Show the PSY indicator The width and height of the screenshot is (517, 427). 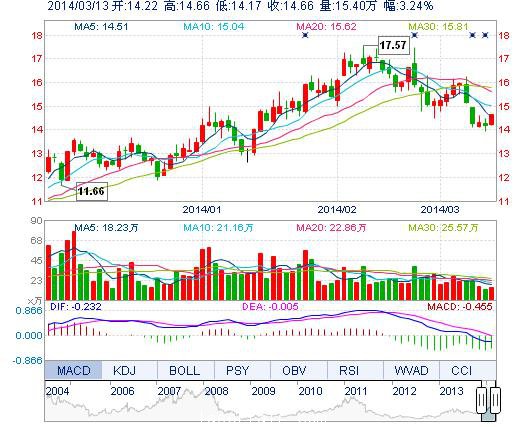coord(237,370)
